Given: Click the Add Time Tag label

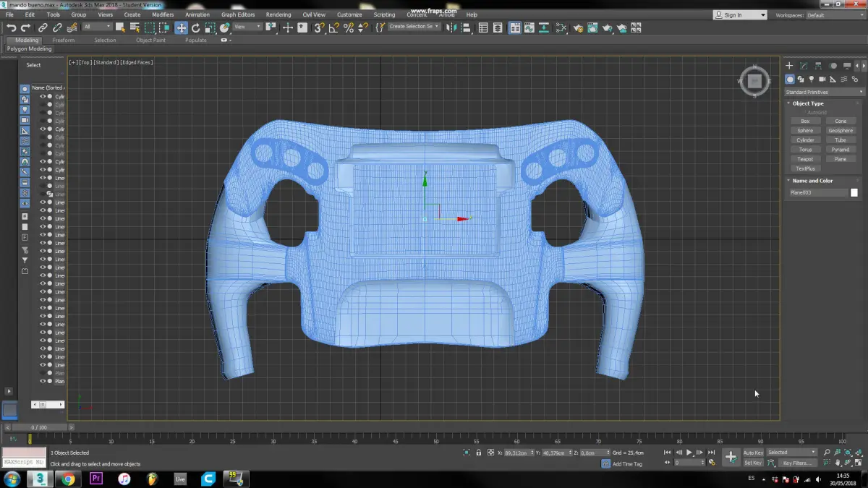Looking at the screenshot, I should (x=627, y=463).
